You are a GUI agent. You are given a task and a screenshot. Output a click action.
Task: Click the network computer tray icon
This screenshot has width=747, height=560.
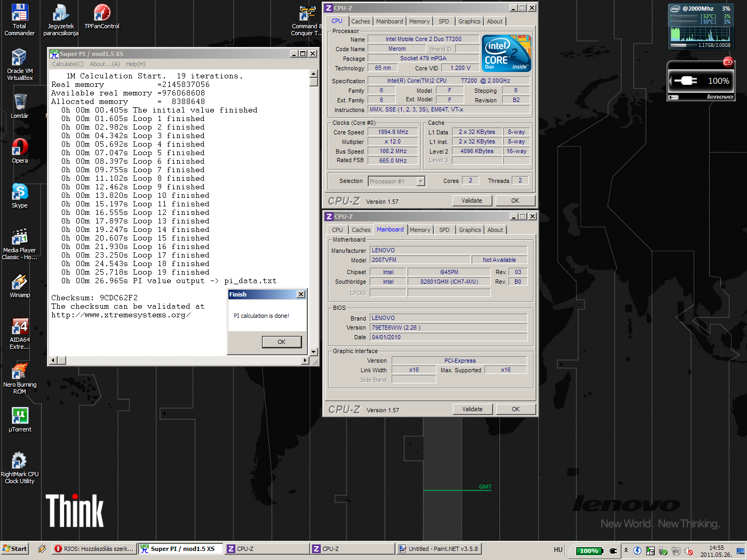click(x=676, y=551)
